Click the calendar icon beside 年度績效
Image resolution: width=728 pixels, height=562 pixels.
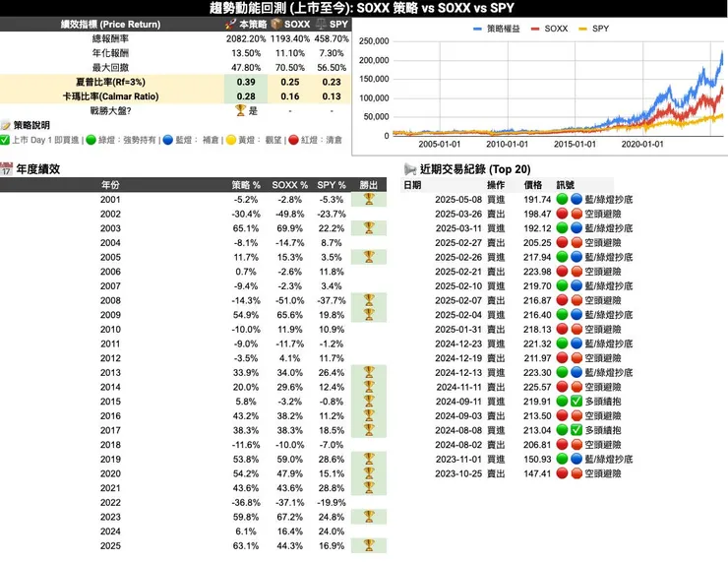pos(7,168)
